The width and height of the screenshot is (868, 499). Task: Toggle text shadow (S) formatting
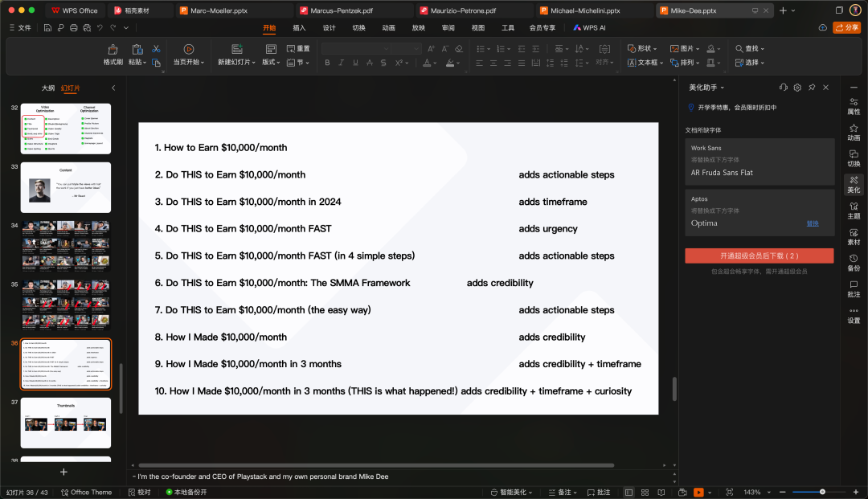pyautogui.click(x=383, y=63)
